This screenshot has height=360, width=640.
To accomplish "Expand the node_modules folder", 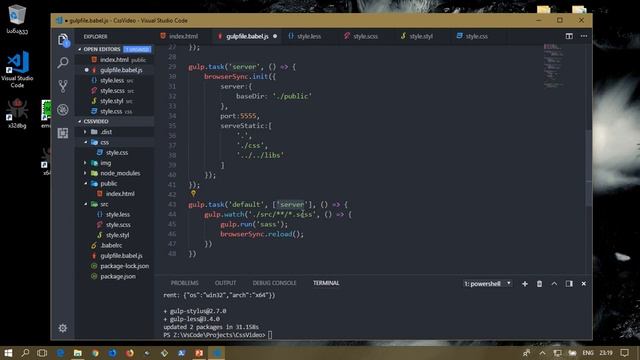I will 120,173.
